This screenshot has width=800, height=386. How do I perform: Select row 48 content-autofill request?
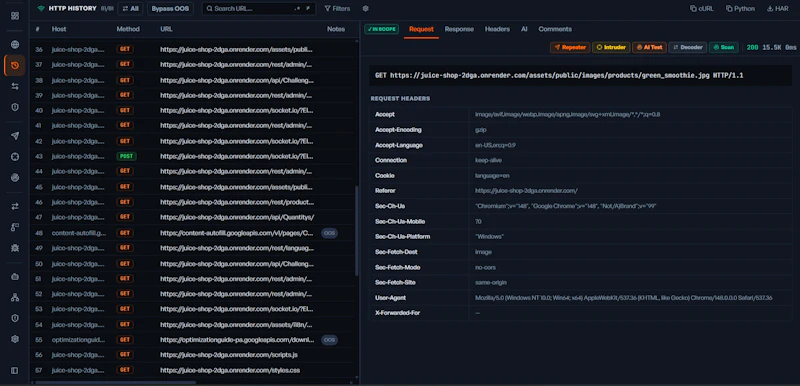(x=193, y=233)
